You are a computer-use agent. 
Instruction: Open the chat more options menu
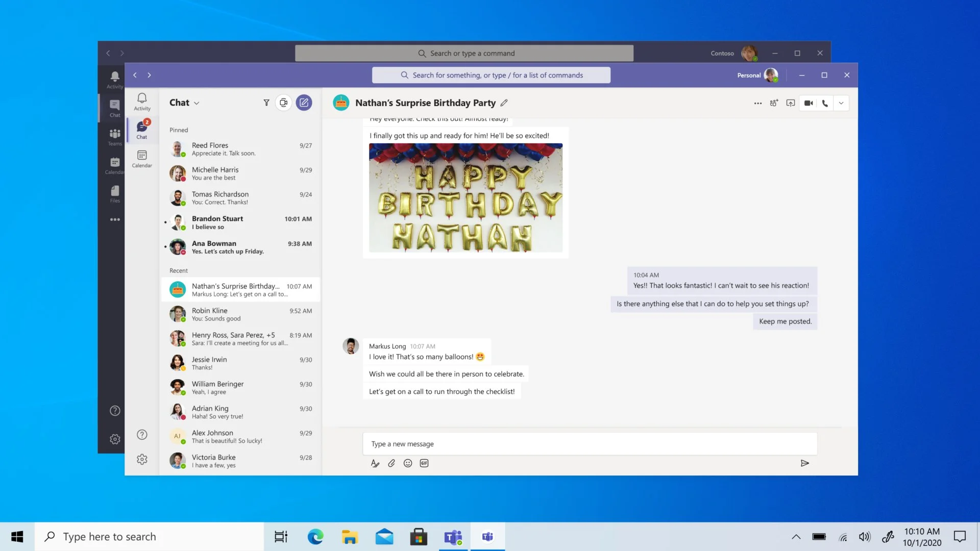pyautogui.click(x=757, y=103)
